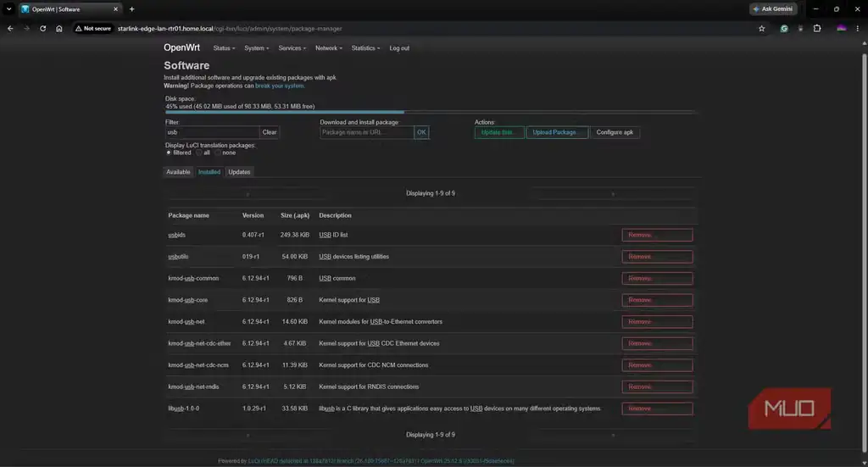Expand the System menu dropdown
The height and width of the screenshot is (467, 868).
[x=256, y=48]
